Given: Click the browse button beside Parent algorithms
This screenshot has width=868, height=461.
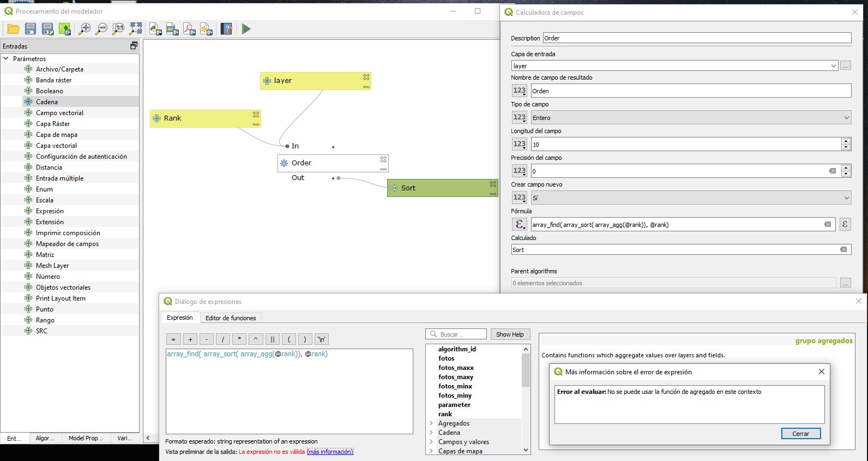Looking at the screenshot, I should tap(846, 283).
